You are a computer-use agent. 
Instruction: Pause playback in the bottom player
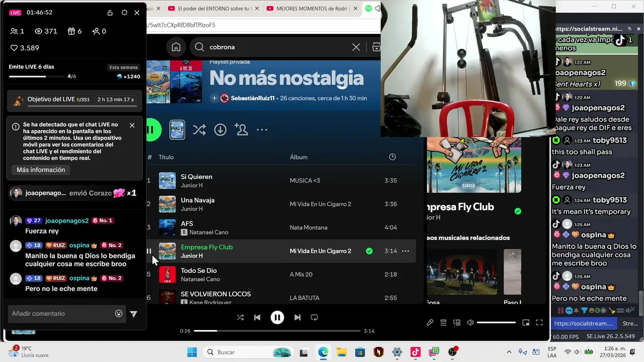[277, 318]
